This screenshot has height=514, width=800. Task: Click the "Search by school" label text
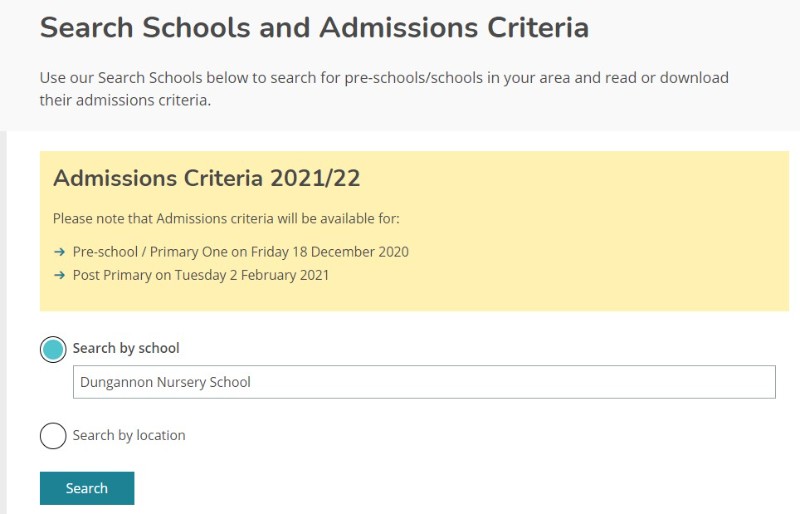click(x=126, y=349)
